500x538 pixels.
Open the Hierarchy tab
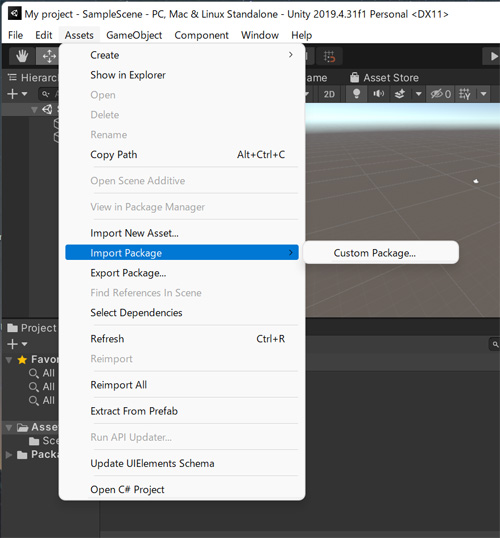pos(33,78)
